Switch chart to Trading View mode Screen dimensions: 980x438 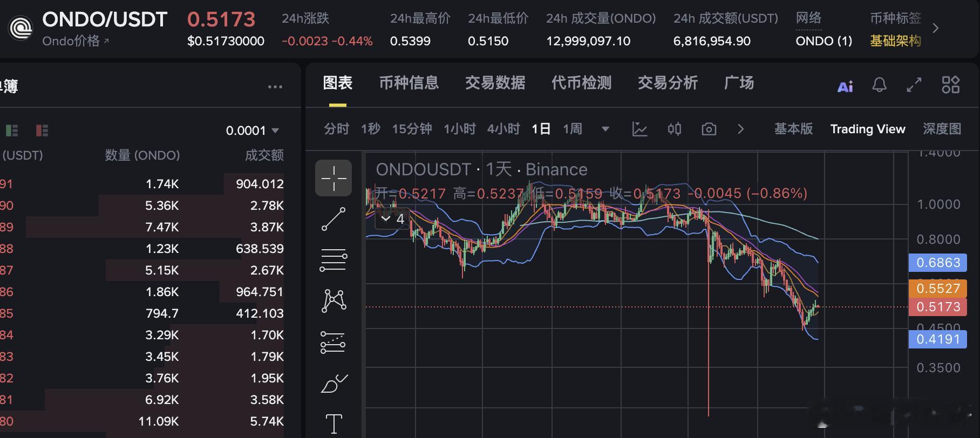point(868,129)
